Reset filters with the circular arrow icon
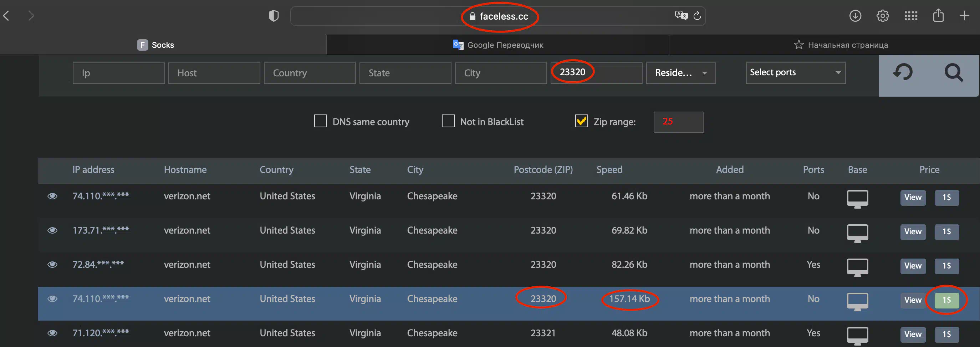This screenshot has height=347, width=980. click(x=903, y=72)
